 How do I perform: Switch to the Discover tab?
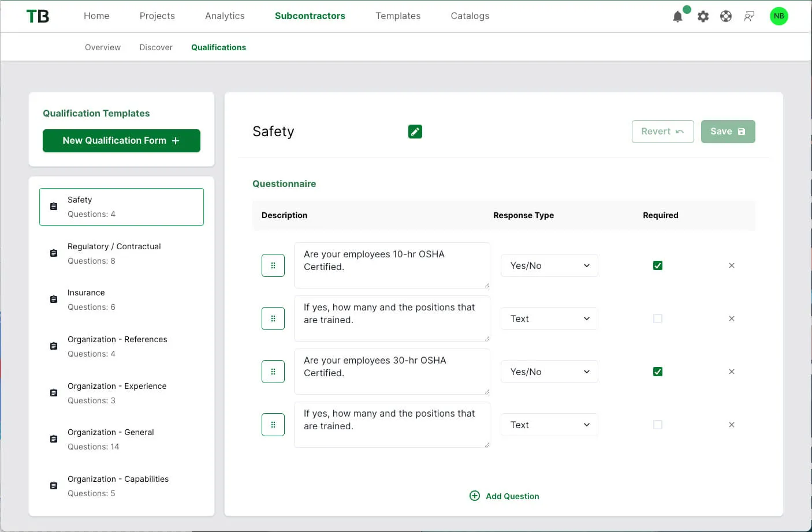click(155, 47)
